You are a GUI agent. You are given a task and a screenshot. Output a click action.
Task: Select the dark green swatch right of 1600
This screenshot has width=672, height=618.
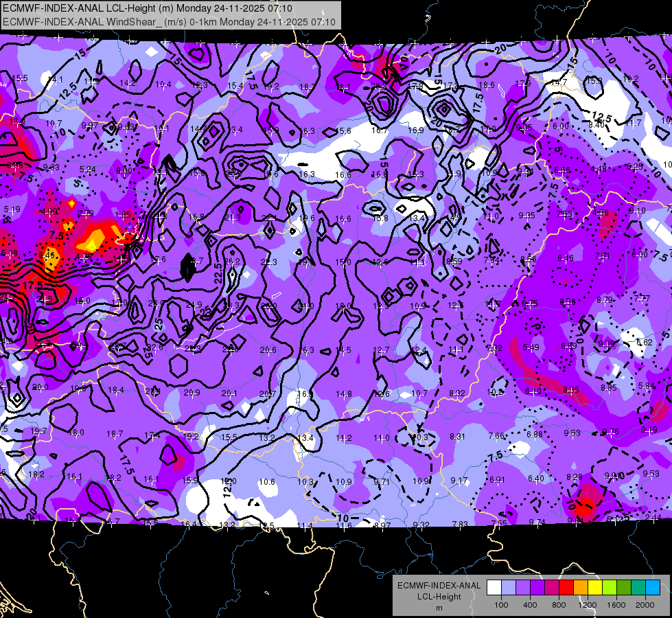pyautogui.click(x=624, y=588)
